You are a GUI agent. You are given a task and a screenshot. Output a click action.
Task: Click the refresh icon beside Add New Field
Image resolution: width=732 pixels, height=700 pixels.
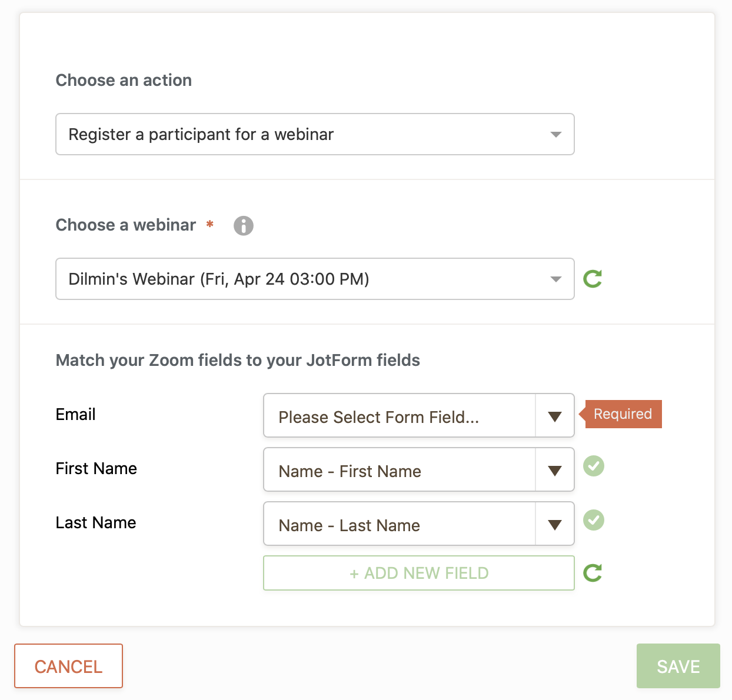593,573
